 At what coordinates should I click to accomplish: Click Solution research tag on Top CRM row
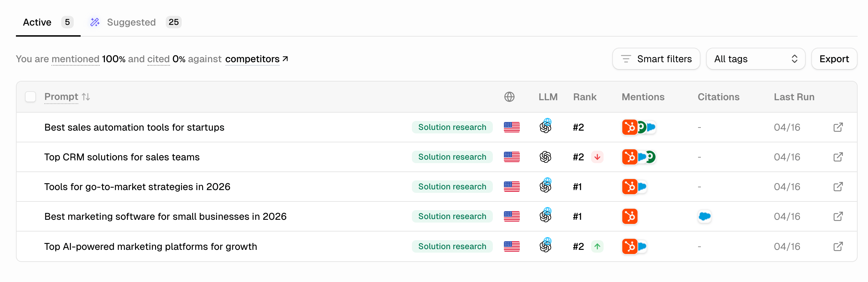[x=452, y=157]
